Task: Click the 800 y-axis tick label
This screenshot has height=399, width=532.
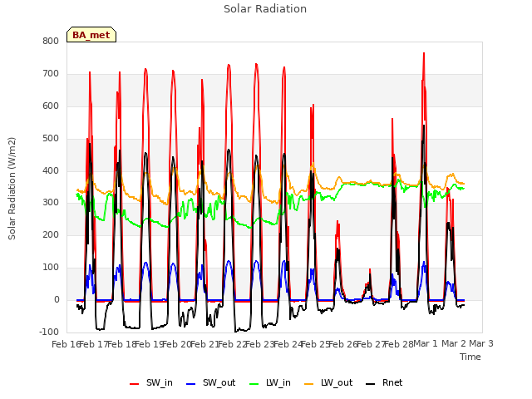Action: [51, 41]
